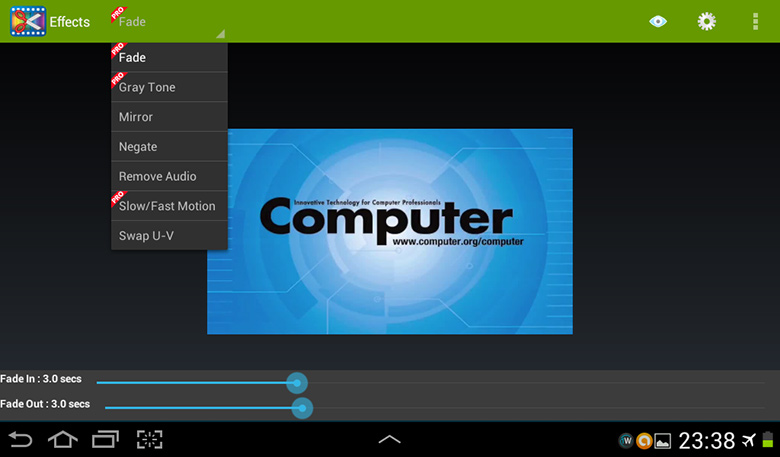The height and width of the screenshot is (457, 780).
Task: Choose the Gray Tone effect
Action: click(169, 87)
